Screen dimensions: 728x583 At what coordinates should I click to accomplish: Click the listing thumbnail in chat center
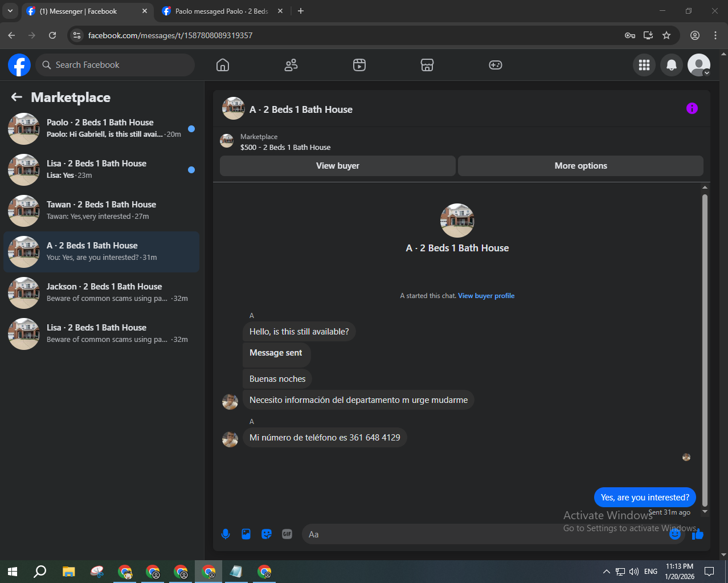(x=457, y=221)
